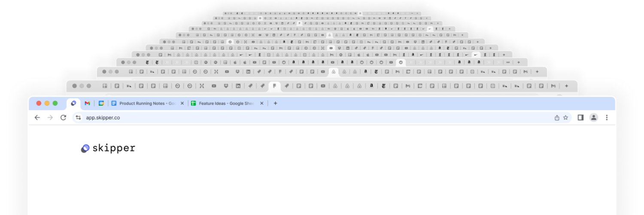Add new tab in window directly behind
The image size is (644, 215).
(x=566, y=86)
